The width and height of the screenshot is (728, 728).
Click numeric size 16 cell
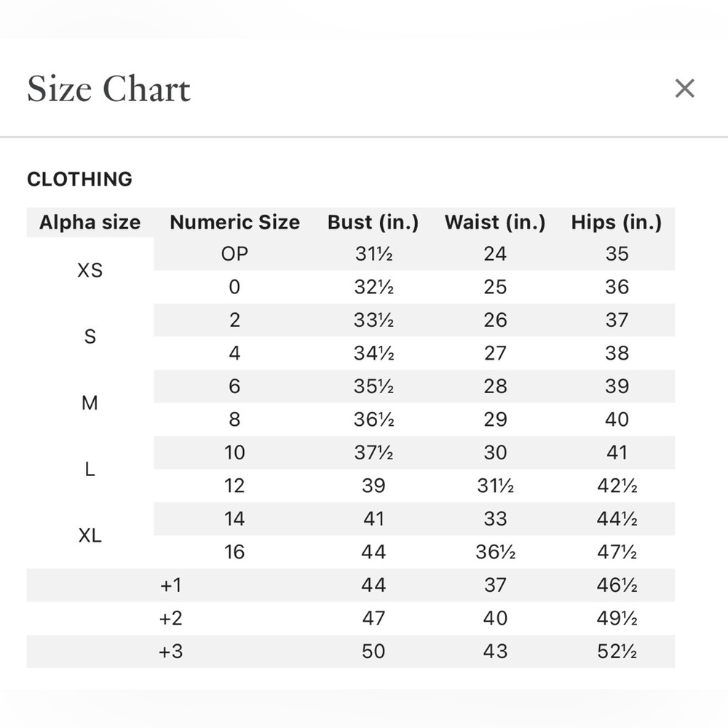coord(234,552)
